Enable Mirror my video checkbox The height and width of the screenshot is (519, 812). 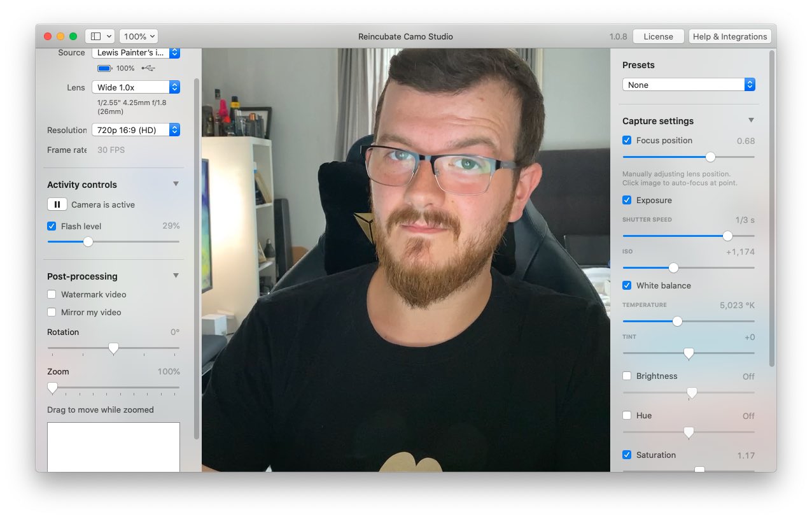(52, 312)
